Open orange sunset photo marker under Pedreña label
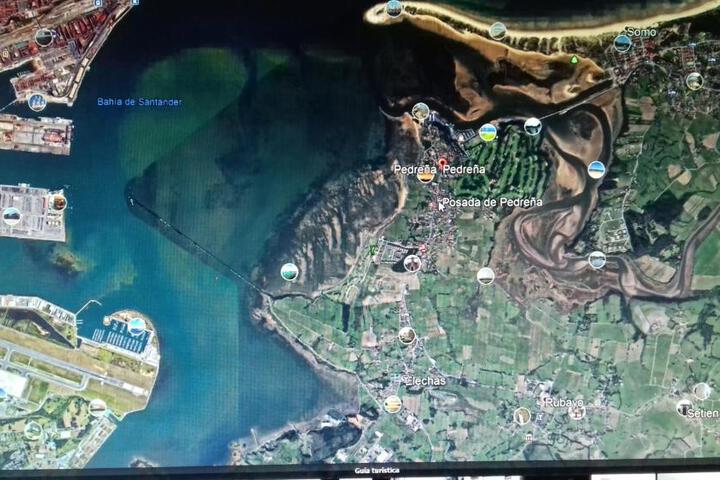The width and height of the screenshot is (720, 480). 426,177
